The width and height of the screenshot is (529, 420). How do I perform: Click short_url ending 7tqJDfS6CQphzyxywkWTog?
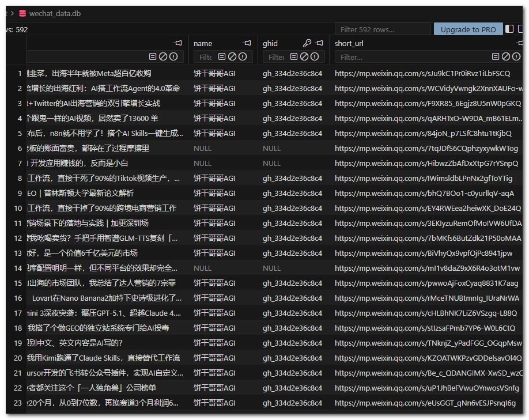click(x=426, y=148)
